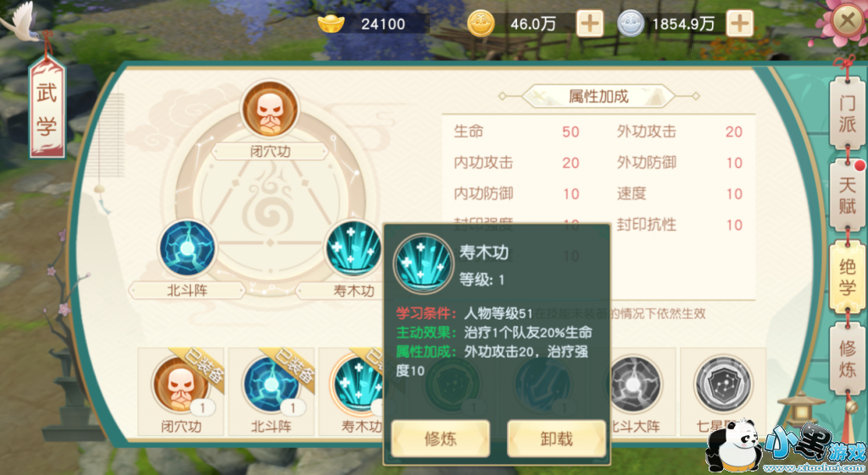Open the 修炼 side tab
This screenshot has width=868, height=475.
point(847,359)
